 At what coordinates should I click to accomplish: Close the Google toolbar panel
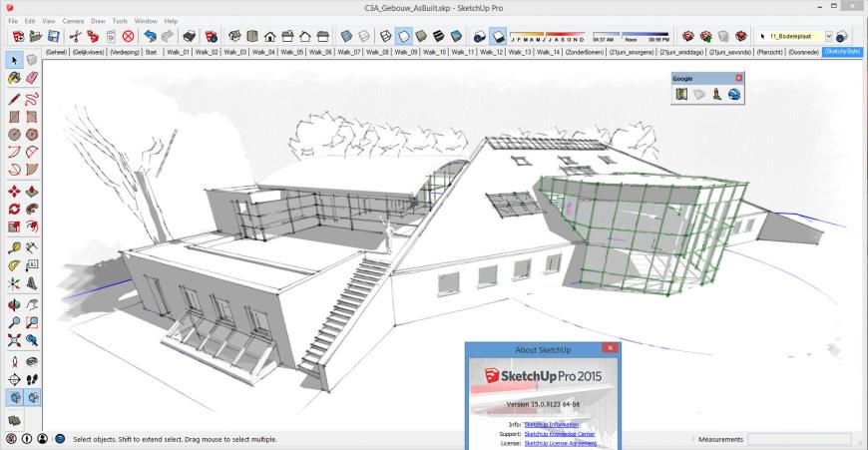[738, 79]
